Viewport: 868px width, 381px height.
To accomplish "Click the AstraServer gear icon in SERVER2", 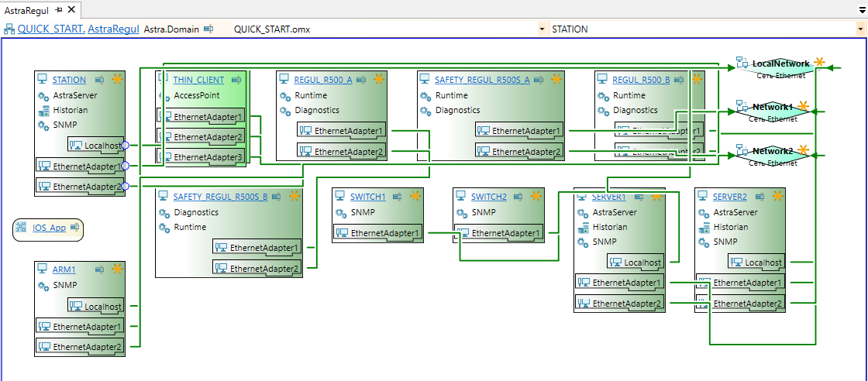I will [703, 212].
